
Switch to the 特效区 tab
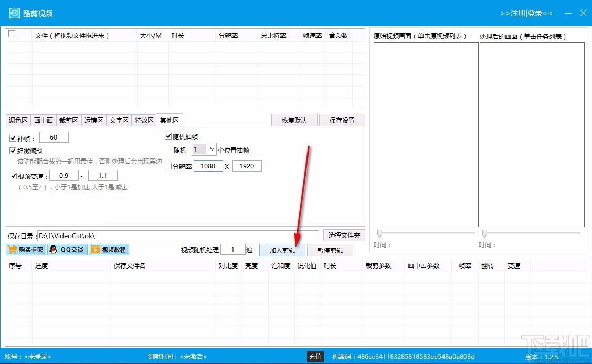pos(144,120)
